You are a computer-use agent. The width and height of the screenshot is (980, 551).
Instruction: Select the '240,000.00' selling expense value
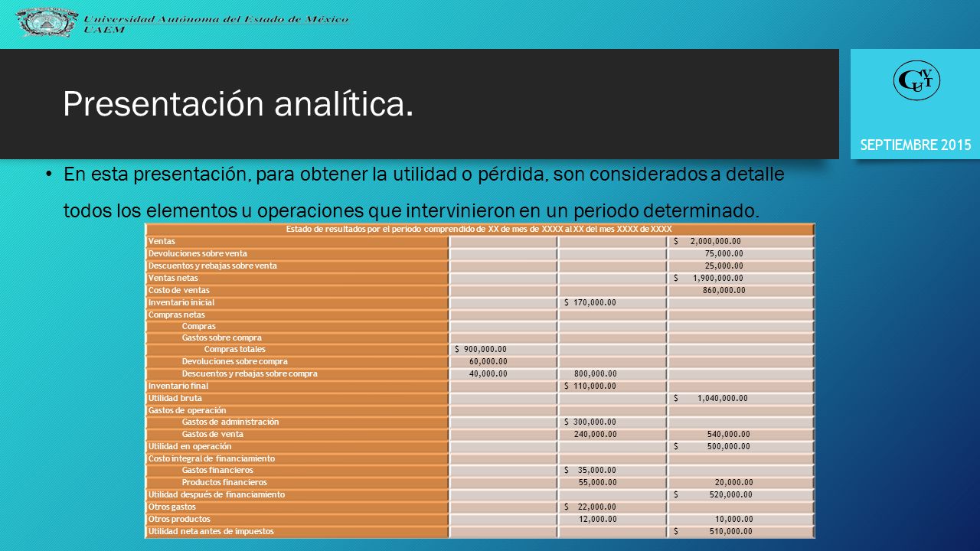click(595, 434)
